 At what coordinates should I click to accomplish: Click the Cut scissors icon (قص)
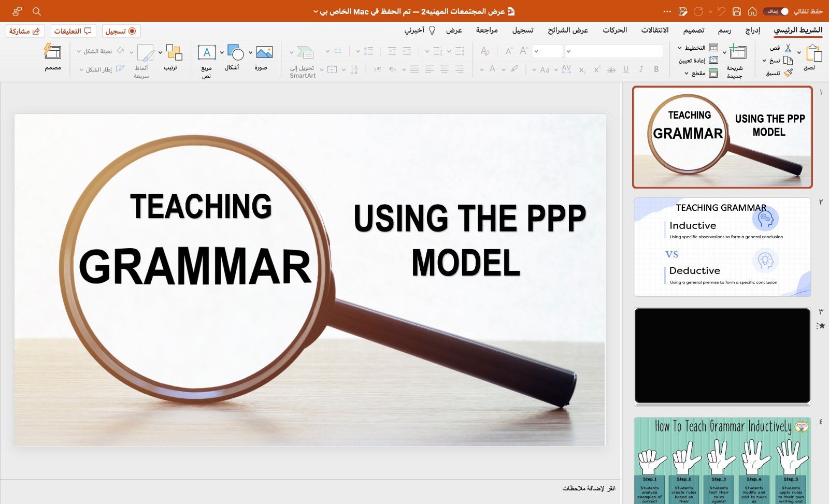click(788, 48)
